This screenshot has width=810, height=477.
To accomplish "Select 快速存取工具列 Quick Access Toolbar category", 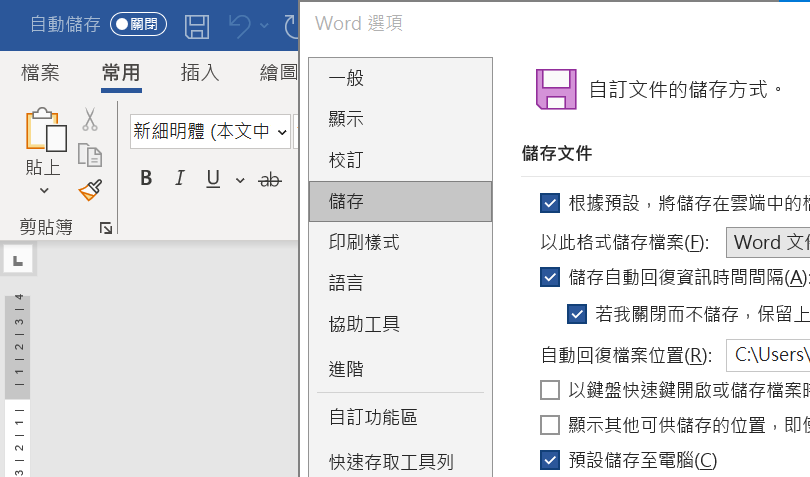I will (x=400, y=462).
